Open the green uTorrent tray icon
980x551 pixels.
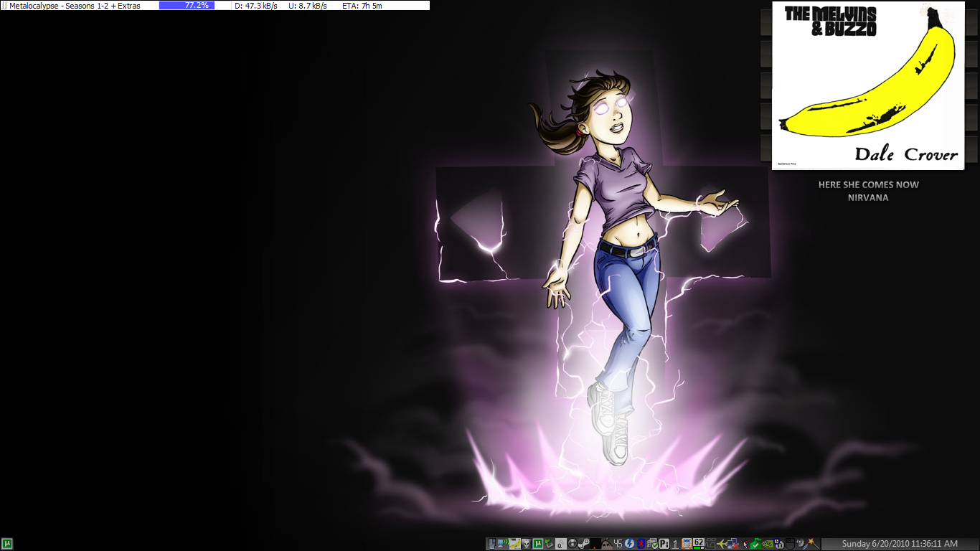[x=537, y=544]
